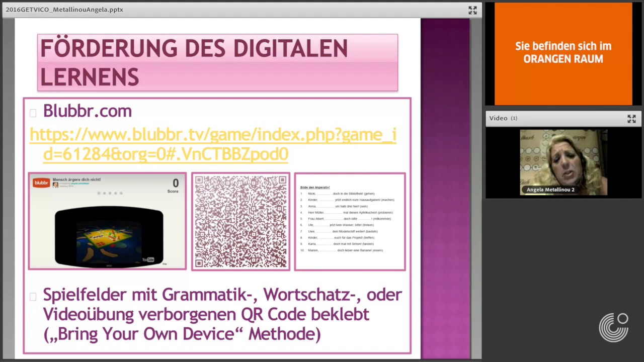Viewport: 644px width, 362px height.
Task: Click the YouTube logo in embedded video
Action: [148, 259]
